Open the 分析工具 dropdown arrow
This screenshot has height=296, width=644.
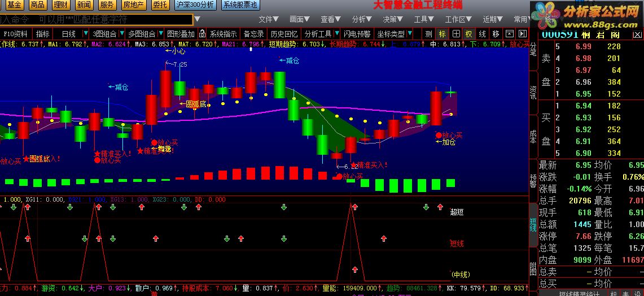click(337, 34)
